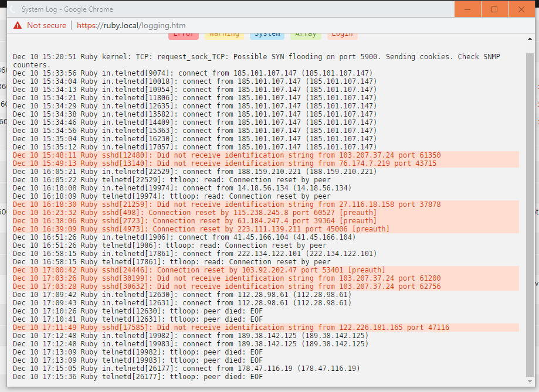Select log line in.telnetd[13582] connect
This screenshot has width=539, height=392.
(195, 114)
